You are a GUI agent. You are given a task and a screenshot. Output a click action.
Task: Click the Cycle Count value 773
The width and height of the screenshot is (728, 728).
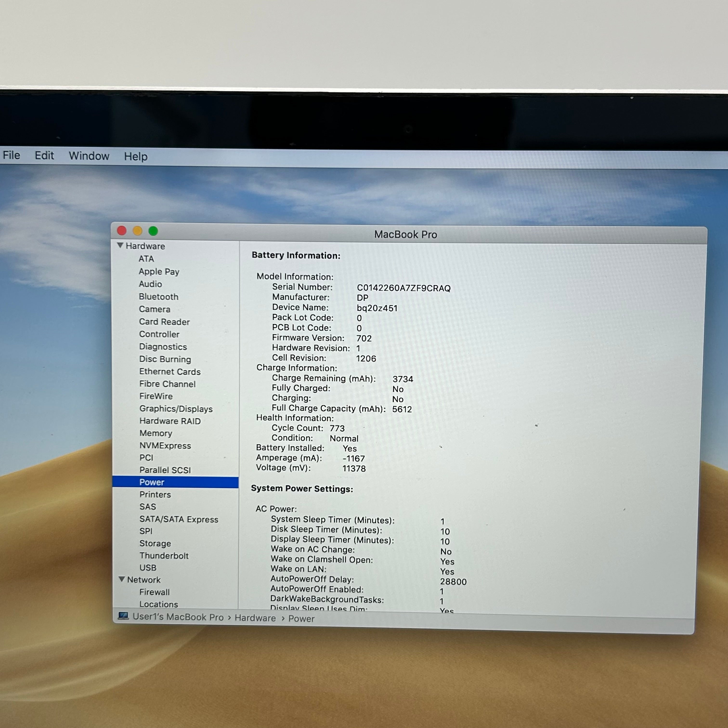(337, 429)
